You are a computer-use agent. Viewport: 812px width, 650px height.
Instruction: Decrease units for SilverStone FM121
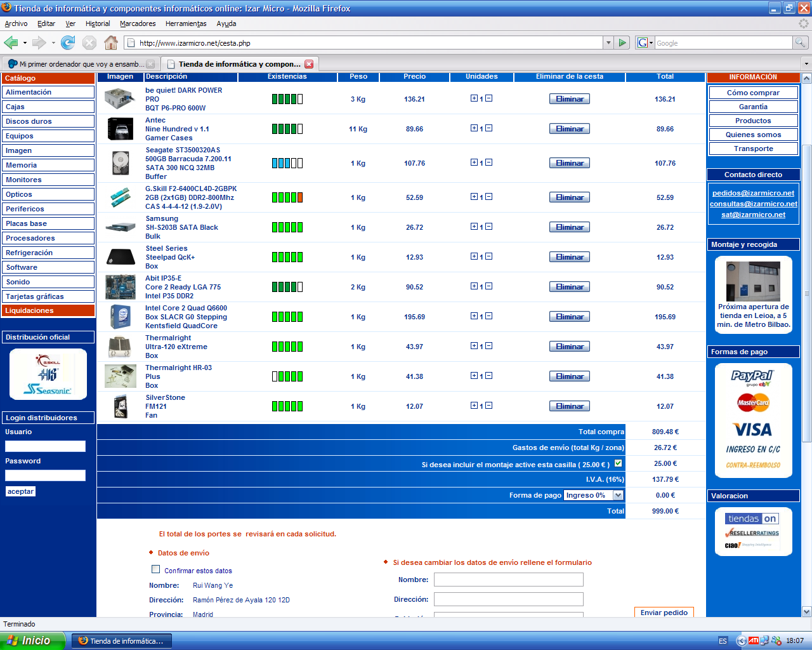488,406
